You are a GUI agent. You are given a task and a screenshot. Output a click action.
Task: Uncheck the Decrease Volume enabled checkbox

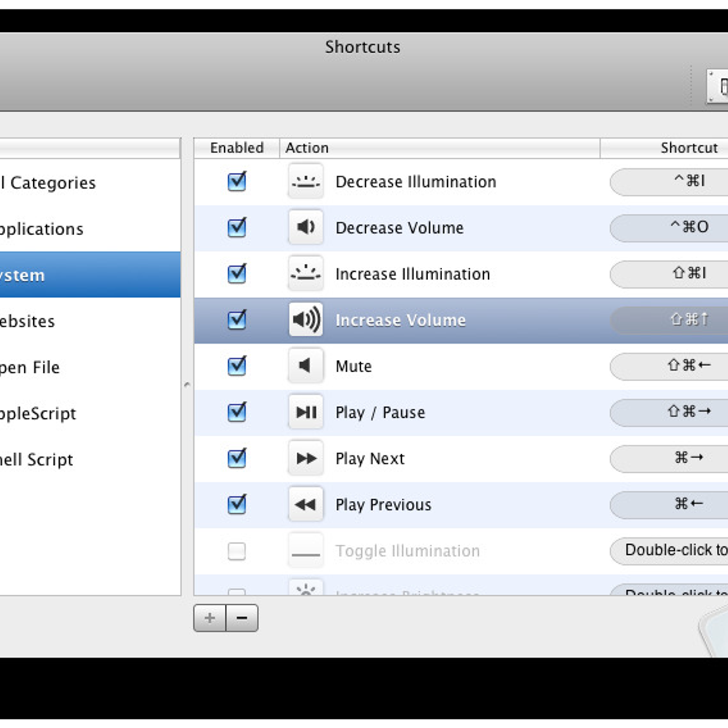237,228
